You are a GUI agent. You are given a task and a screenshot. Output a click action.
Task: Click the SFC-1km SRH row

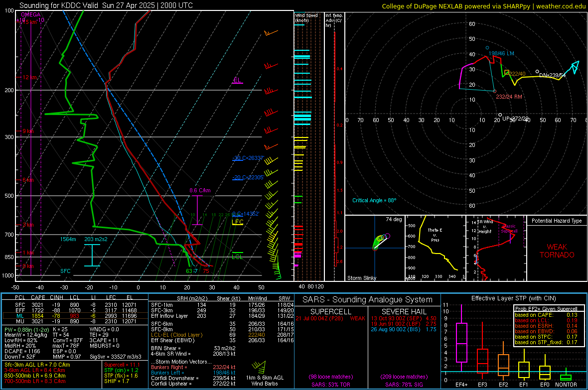[222, 305]
